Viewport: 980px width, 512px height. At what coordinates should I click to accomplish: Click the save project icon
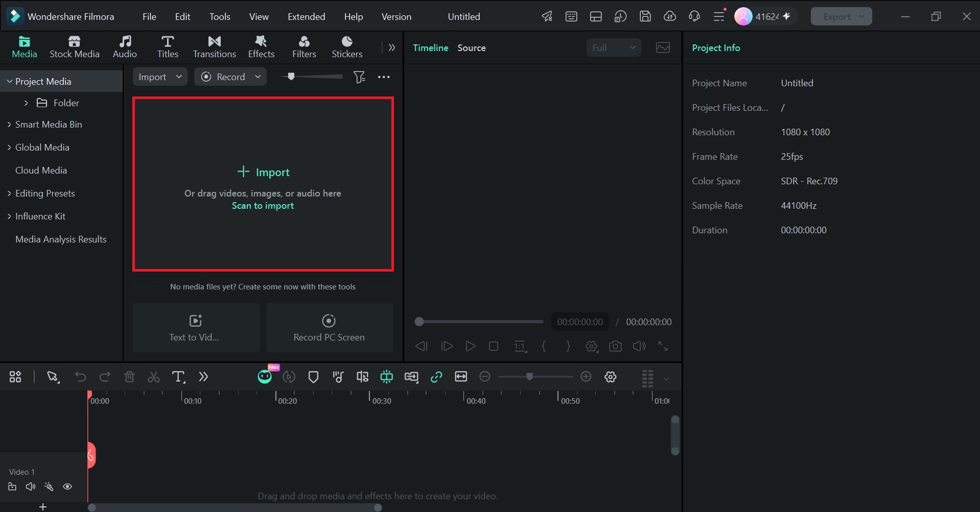[x=645, y=16]
